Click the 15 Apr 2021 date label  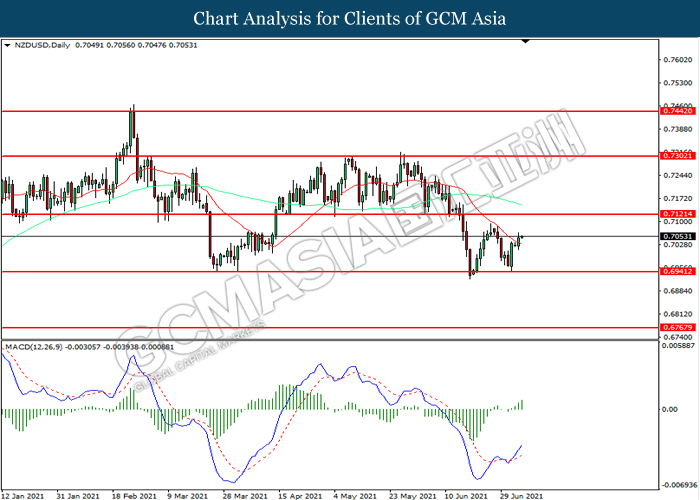click(300, 496)
